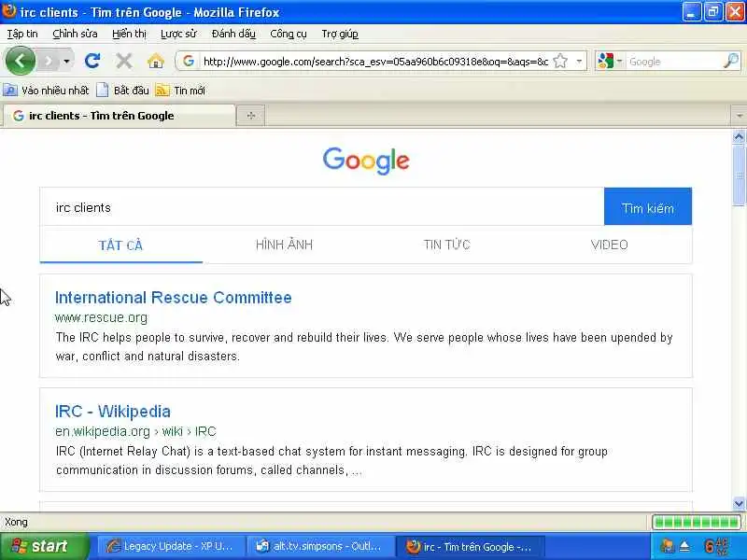Focus the Google toolbar search field

[674, 62]
